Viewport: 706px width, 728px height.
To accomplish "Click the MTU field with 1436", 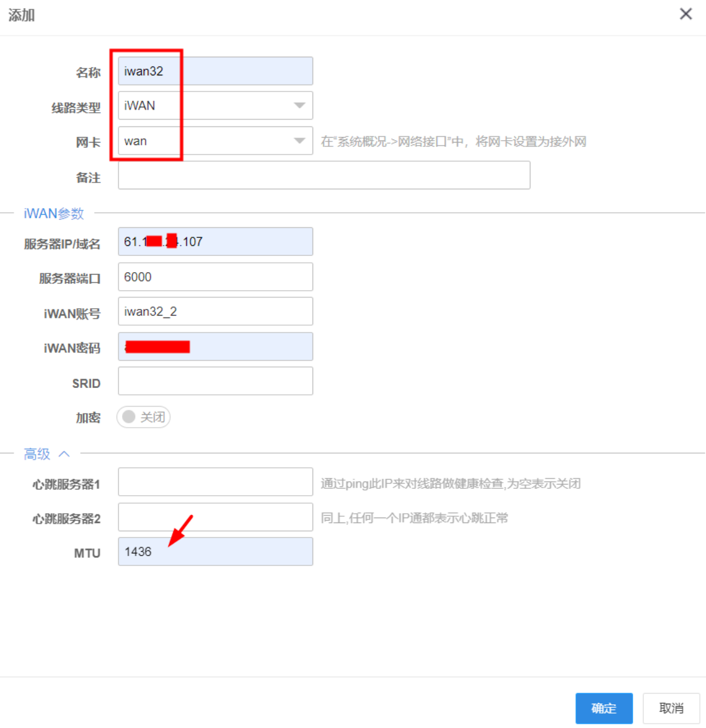I will (215, 552).
